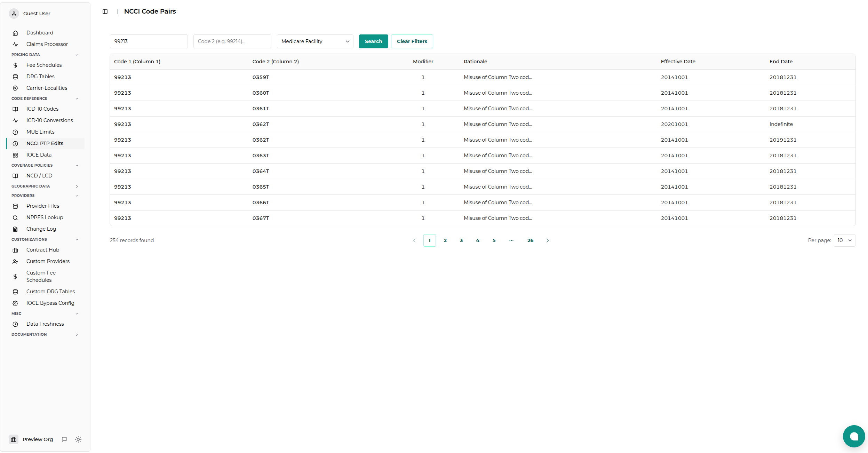Click the Guest User avatar icon
This screenshot has height=453, width=868.
(x=14, y=14)
